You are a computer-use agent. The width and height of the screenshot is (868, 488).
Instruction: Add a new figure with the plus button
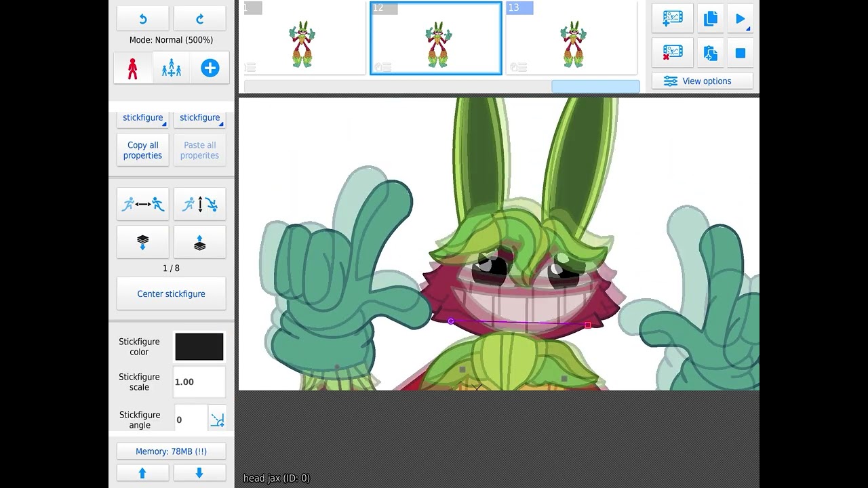coord(210,68)
